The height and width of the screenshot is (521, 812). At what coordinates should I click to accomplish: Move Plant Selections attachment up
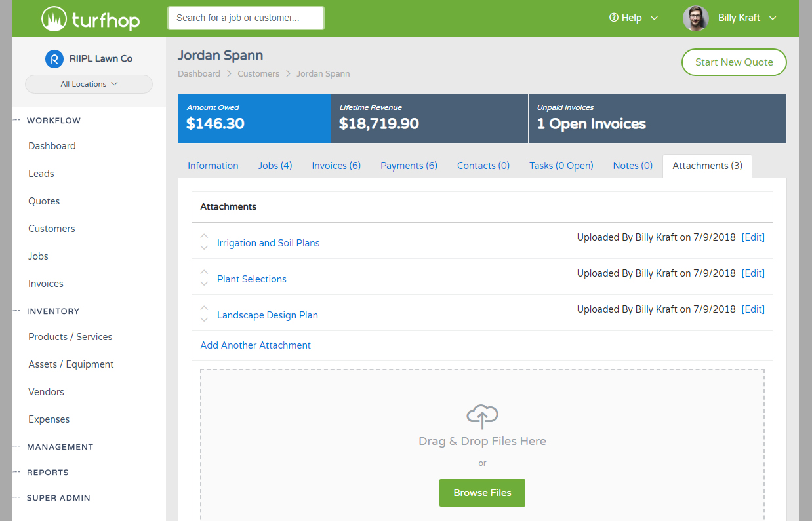point(204,272)
